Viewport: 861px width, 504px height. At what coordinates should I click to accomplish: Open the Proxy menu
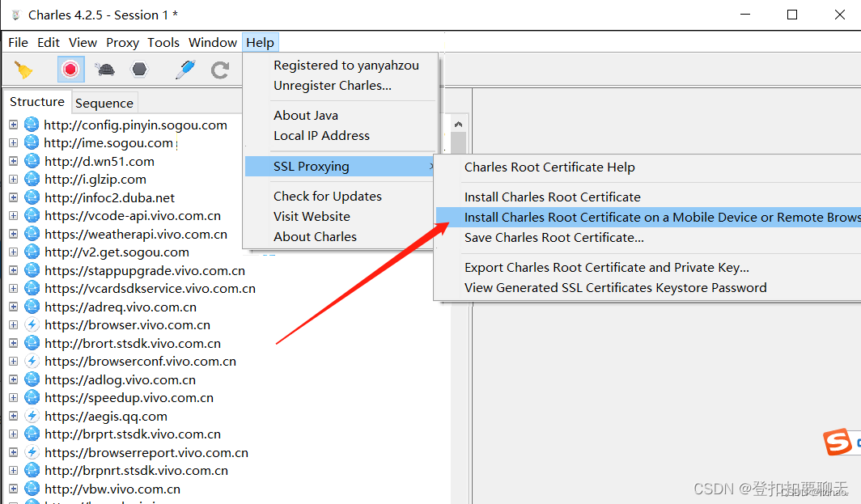pyautogui.click(x=122, y=42)
